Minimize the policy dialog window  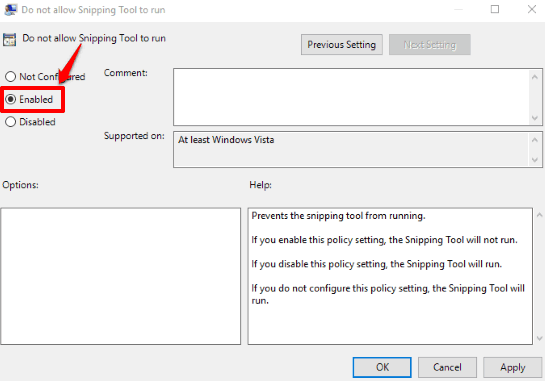tap(458, 9)
